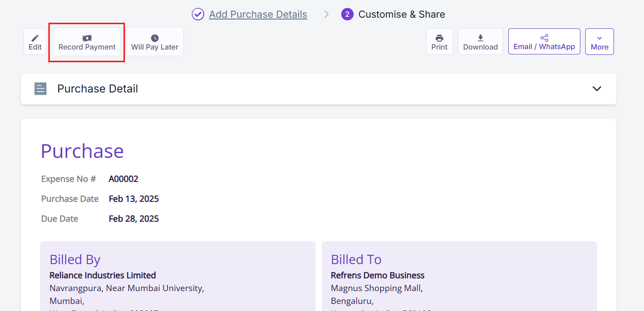The width and height of the screenshot is (644, 311).
Task: Expand the Purchase Detail chevron
Action: tap(597, 88)
